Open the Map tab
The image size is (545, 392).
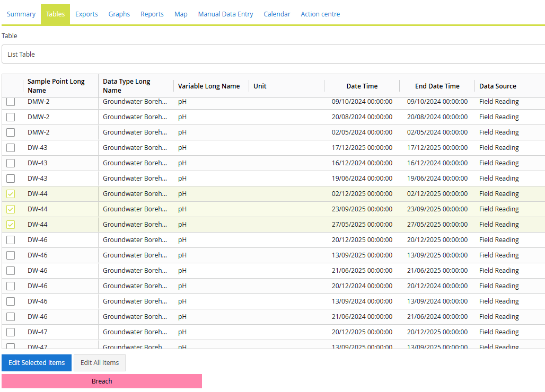[181, 14]
